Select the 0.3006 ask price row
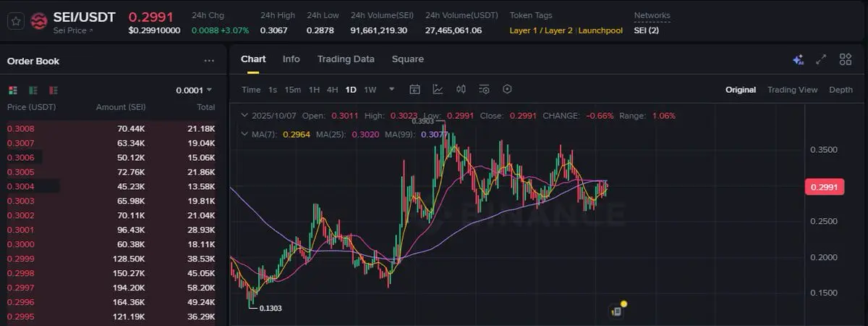Viewport: 868px width, 326px height. click(x=111, y=157)
